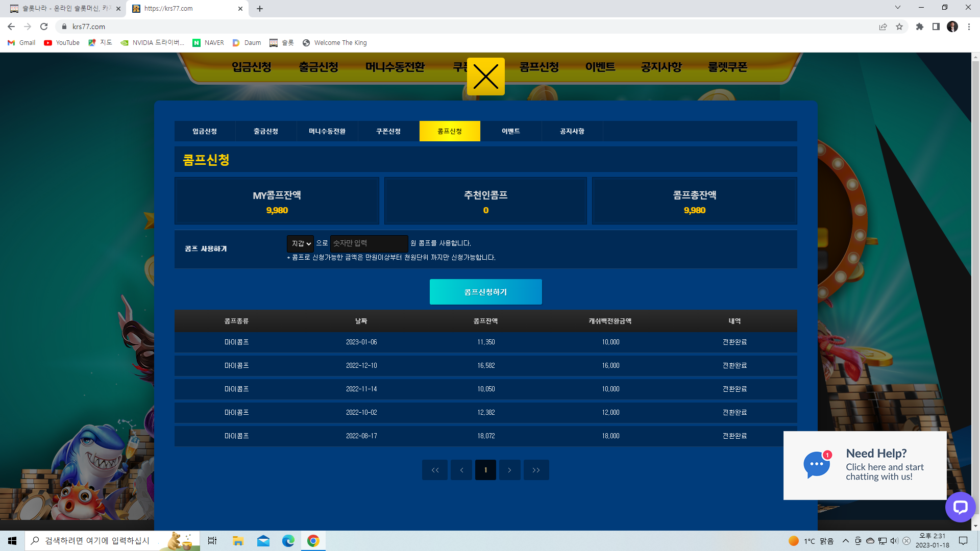Jump to last page double arrow
Viewport: 980px width, 551px height.
tap(536, 470)
